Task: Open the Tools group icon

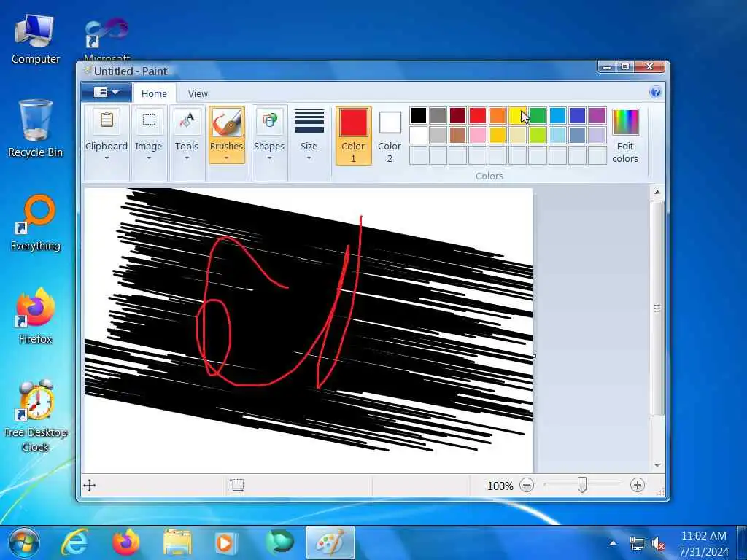Action: [x=187, y=122]
